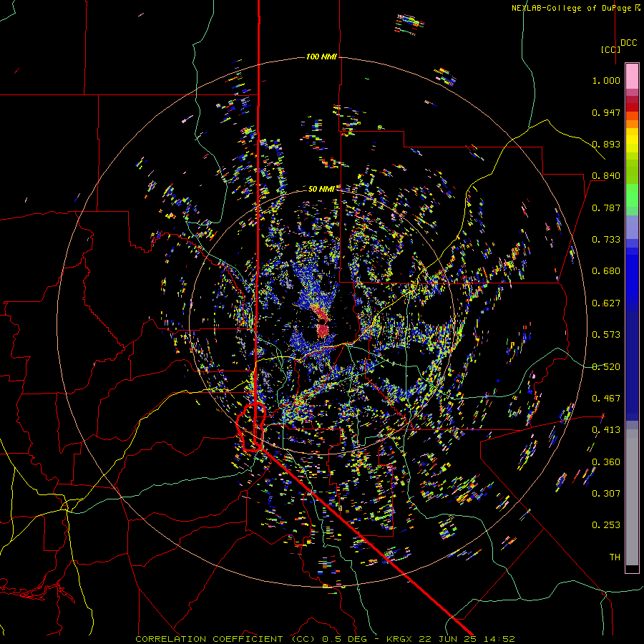Click the "[CC]" units label
Image resolution: width=644 pixels, height=644 pixels.
coord(610,49)
